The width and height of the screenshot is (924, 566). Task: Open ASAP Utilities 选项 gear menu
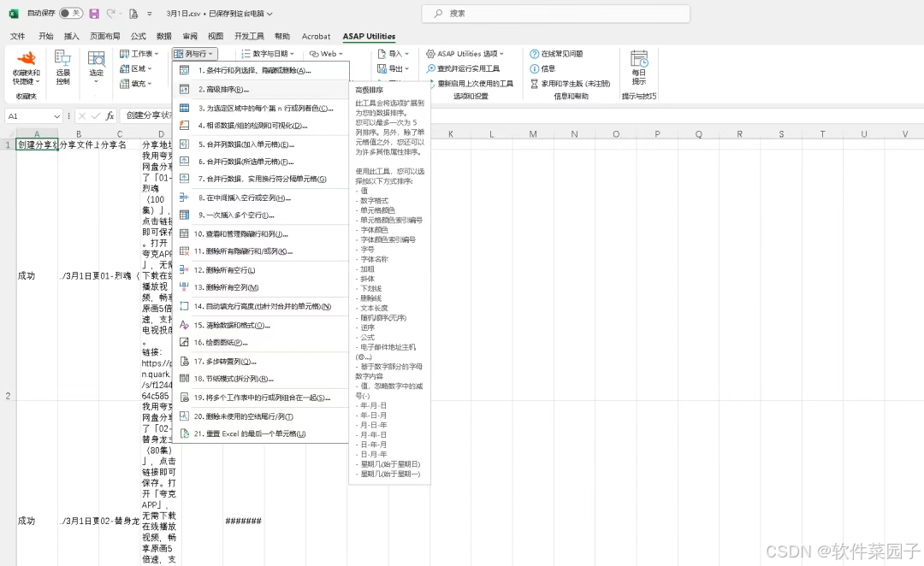click(465, 54)
